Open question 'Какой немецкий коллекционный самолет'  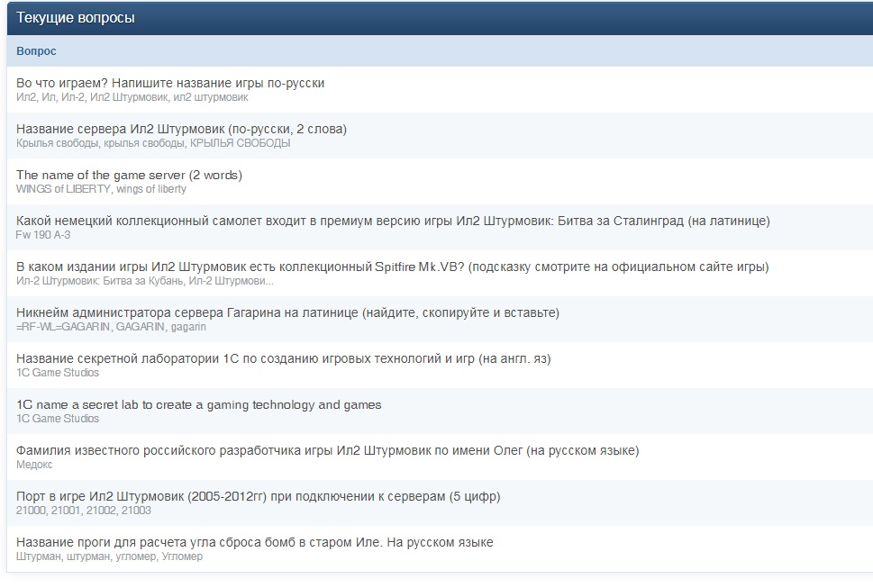tap(393, 221)
